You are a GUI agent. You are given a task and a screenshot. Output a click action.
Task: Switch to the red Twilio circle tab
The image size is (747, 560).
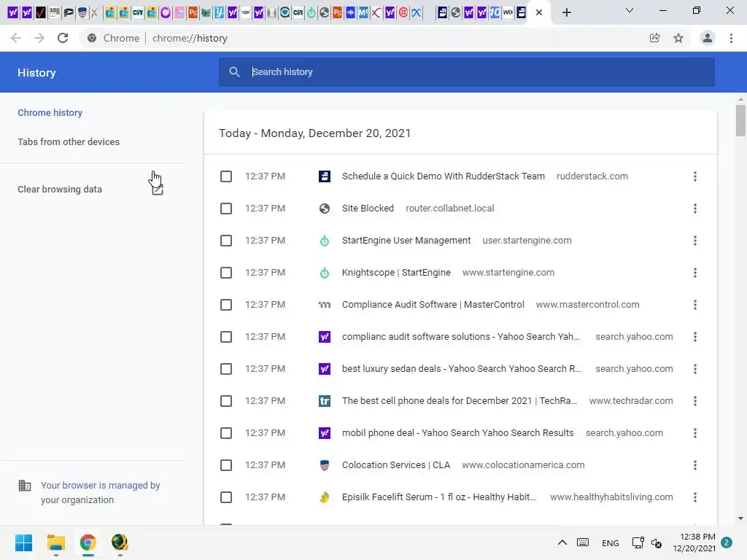(x=403, y=13)
